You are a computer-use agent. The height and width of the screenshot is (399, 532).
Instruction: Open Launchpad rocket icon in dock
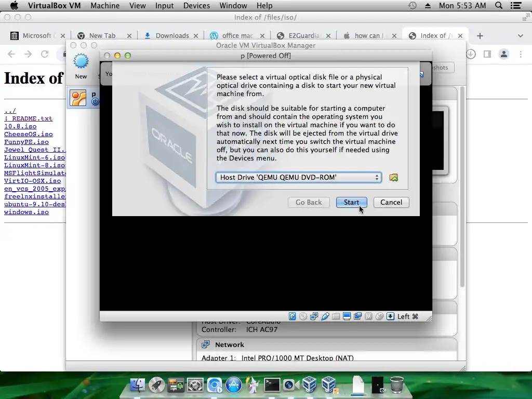pos(156,385)
